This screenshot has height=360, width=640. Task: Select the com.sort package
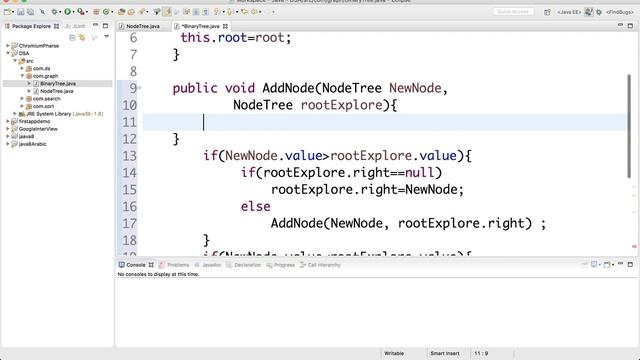[x=43, y=106]
